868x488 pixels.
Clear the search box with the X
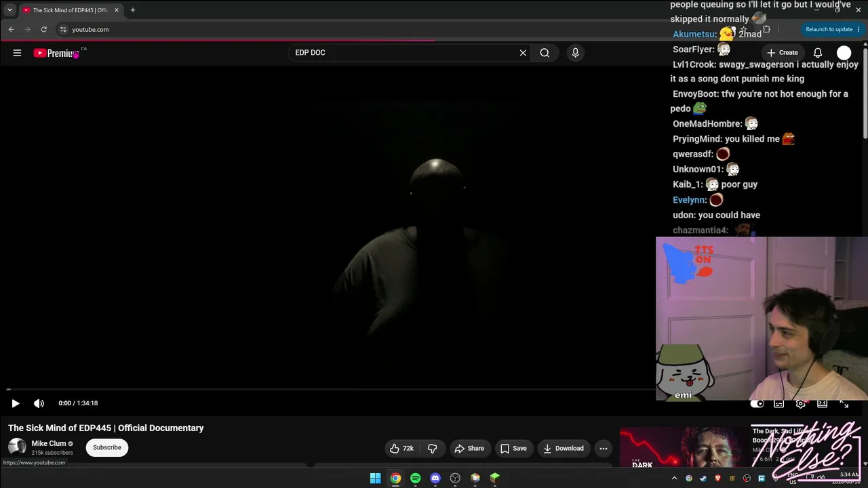523,53
